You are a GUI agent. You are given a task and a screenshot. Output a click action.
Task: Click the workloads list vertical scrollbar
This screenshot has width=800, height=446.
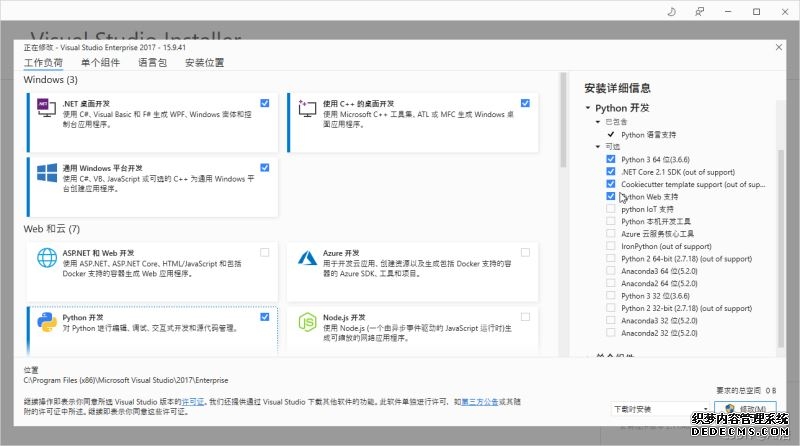[x=563, y=120]
